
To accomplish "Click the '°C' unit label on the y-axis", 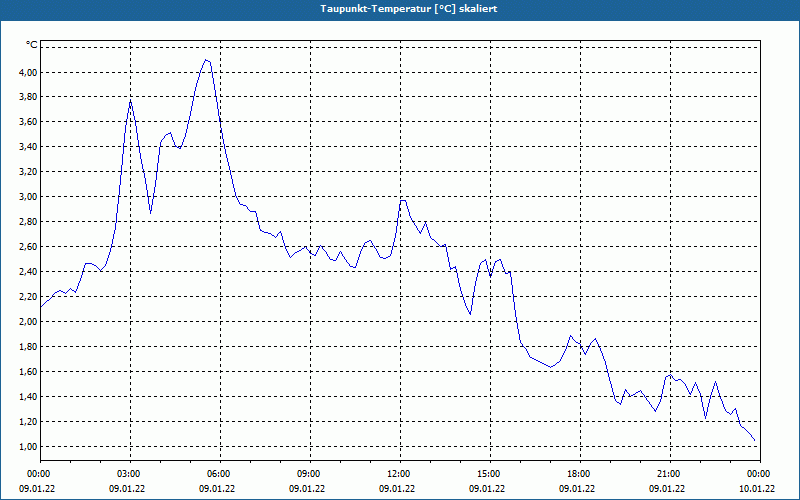I will tap(32, 45).
